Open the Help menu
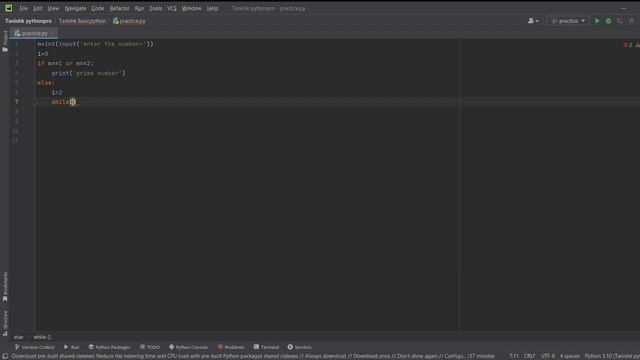640x360 pixels. [x=212, y=8]
